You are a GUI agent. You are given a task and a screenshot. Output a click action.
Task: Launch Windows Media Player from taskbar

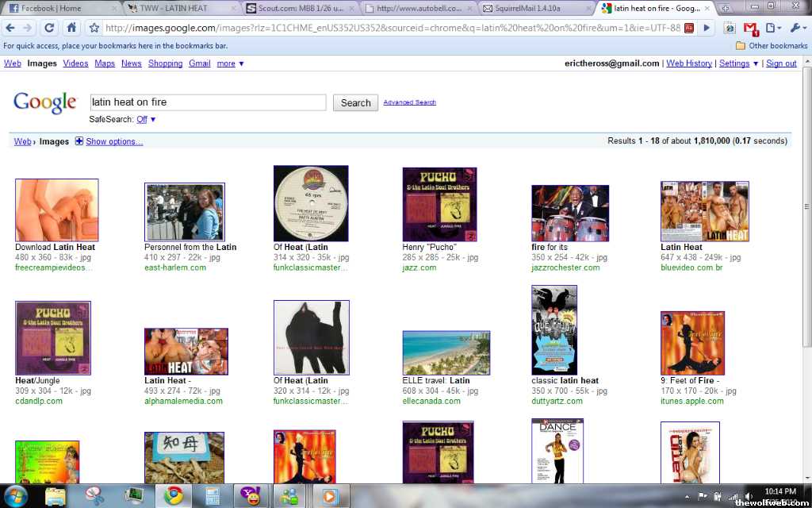(327, 496)
